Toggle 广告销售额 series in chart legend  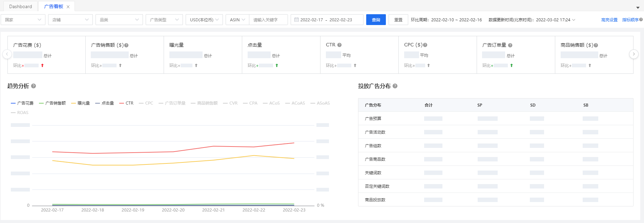[x=53, y=103]
